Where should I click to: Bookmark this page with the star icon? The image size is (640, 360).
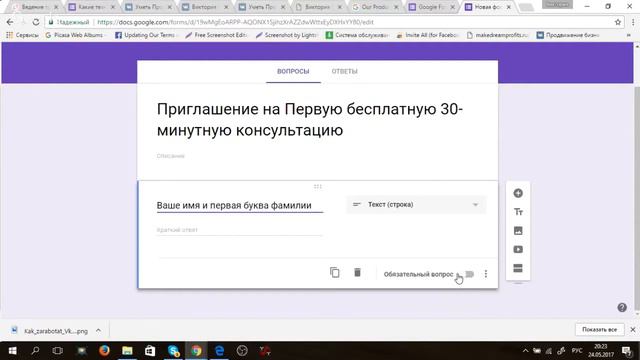click(618, 22)
